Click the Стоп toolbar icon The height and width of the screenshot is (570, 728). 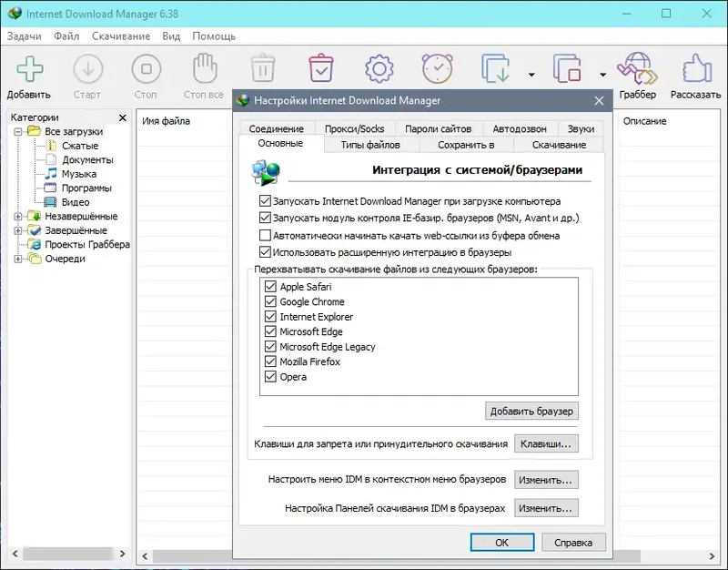click(x=146, y=68)
